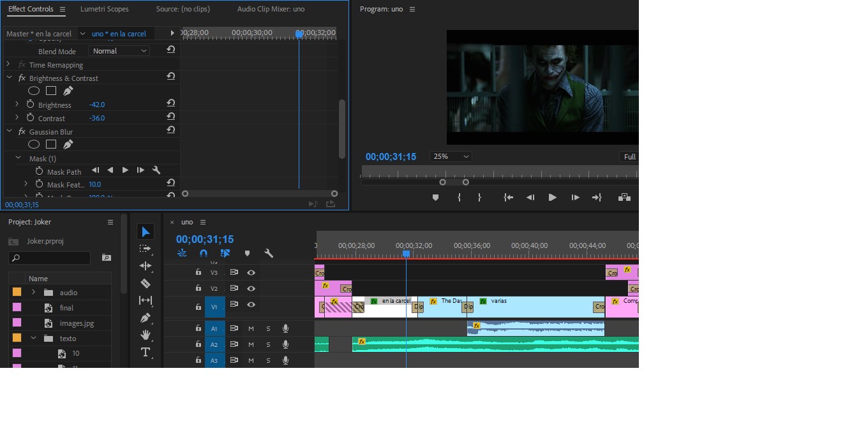Select the Slip tool
This screenshot has height=431, width=868.
click(146, 300)
